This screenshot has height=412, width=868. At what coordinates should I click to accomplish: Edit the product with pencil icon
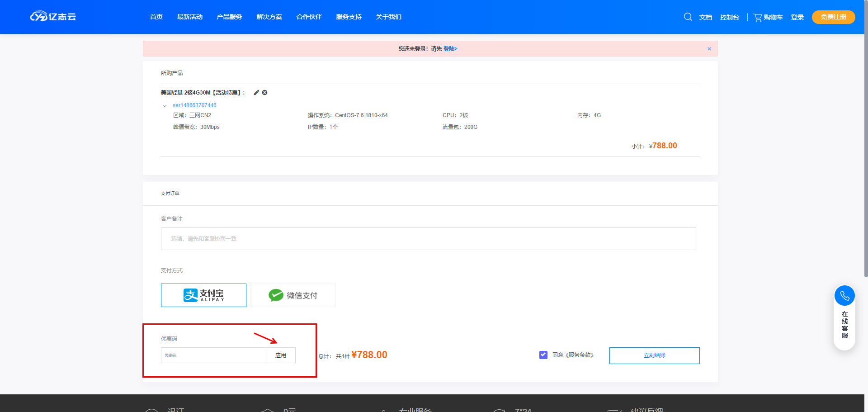pos(256,93)
